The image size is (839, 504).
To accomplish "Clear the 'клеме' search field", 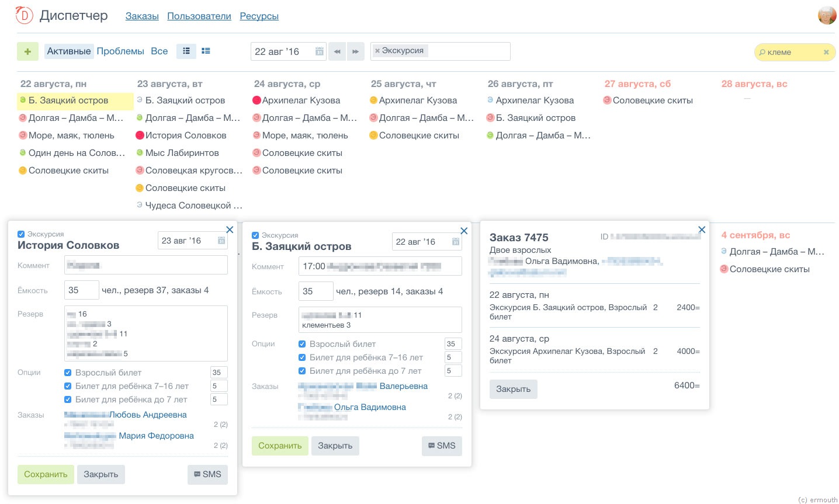I will (826, 53).
